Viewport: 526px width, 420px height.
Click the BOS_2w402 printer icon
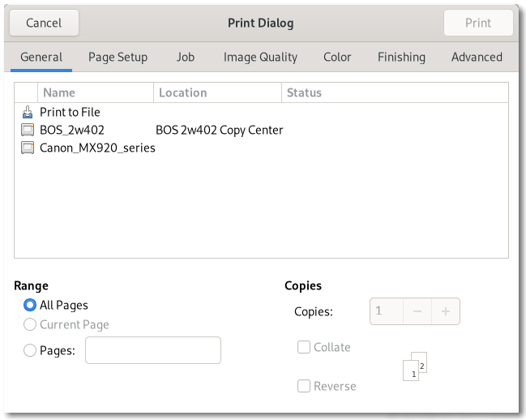(x=28, y=130)
